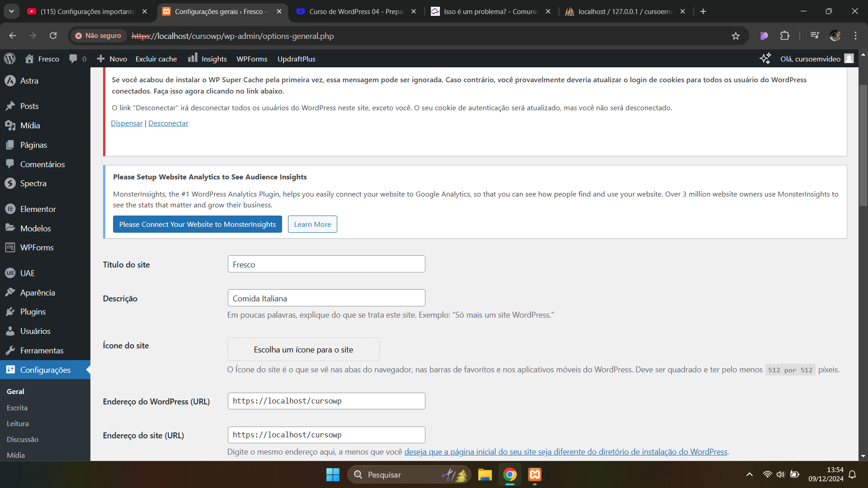The image size is (868, 488).
Task: Open Comentários icon in sidebar
Action: (10, 164)
